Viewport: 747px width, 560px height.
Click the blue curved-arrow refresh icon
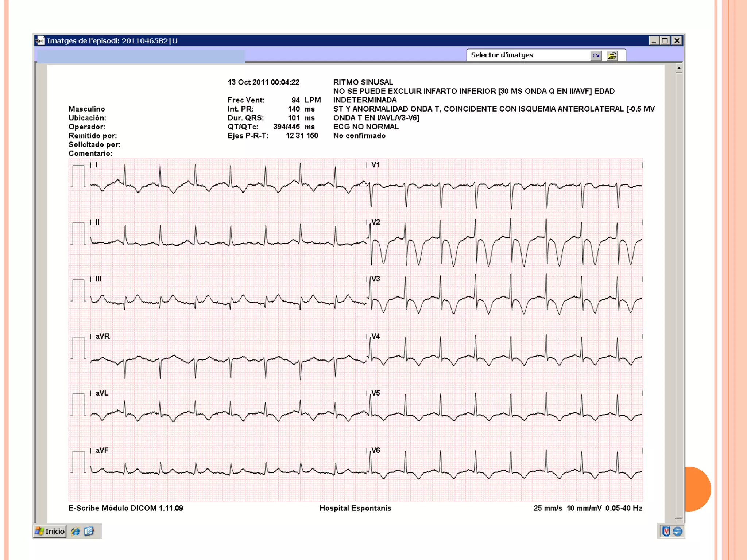point(596,56)
